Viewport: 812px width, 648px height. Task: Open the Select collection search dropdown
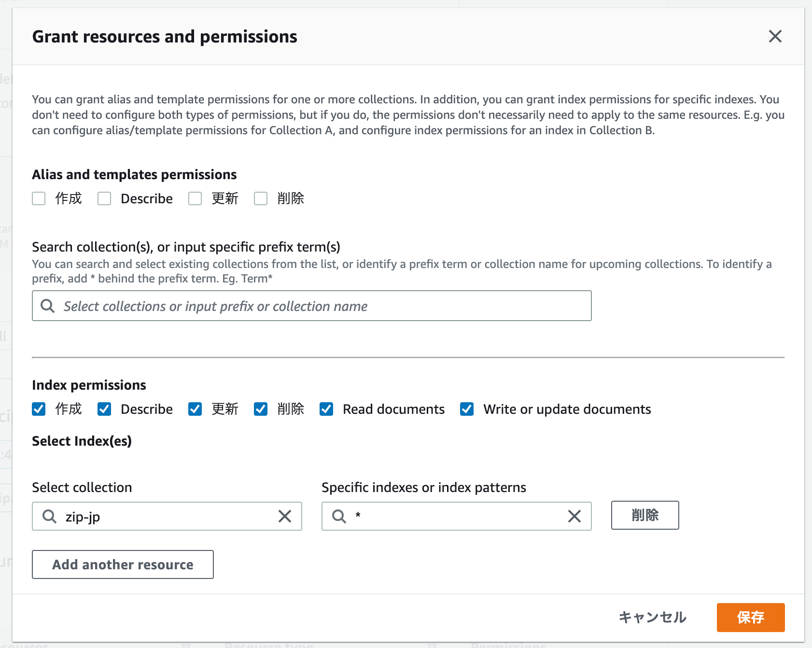coord(167,516)
